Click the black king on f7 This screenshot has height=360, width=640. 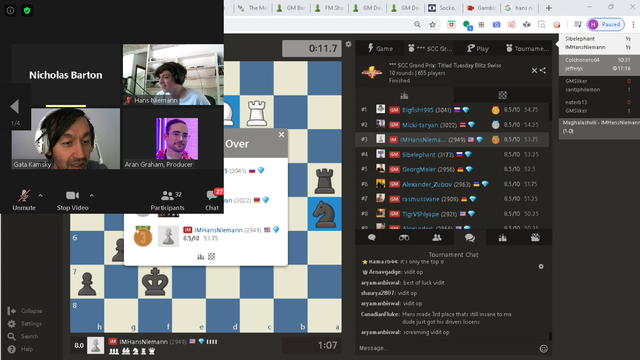tap(155, 282)
